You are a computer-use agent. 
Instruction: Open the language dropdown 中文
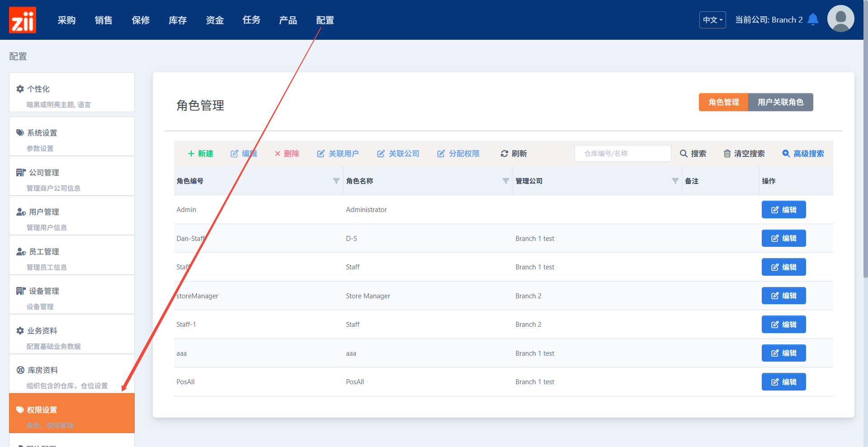[712, 20]
